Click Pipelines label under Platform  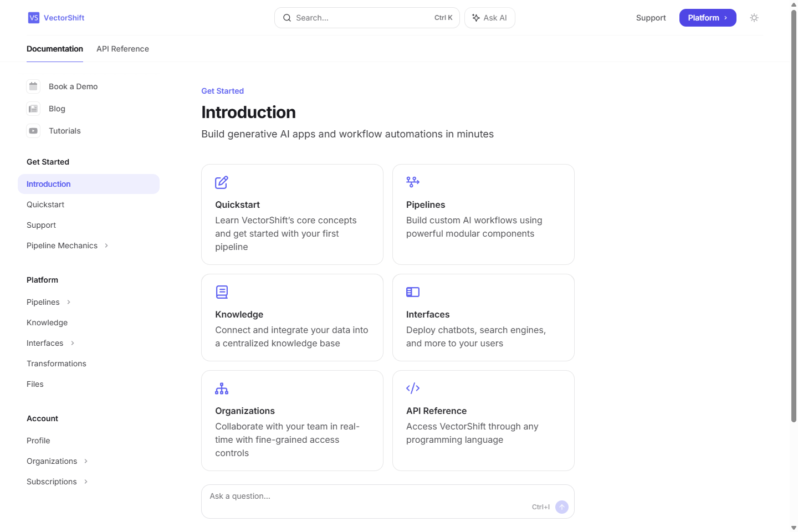43,302
